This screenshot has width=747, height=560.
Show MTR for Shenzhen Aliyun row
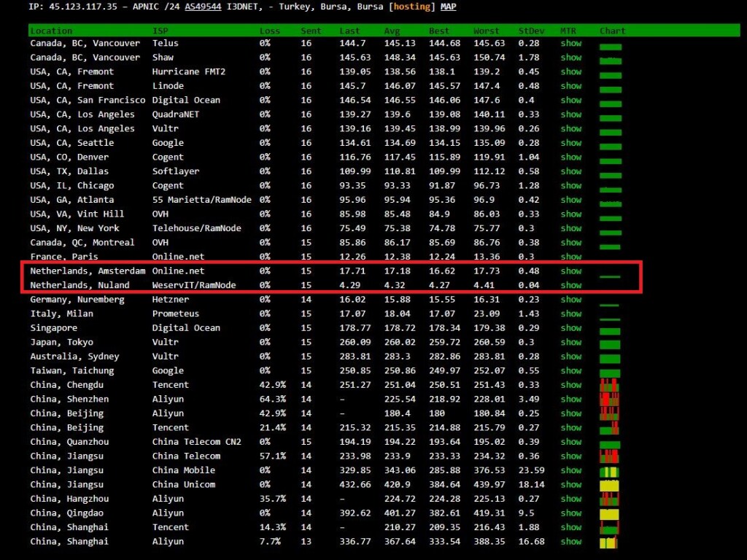(x=570, y=400)
